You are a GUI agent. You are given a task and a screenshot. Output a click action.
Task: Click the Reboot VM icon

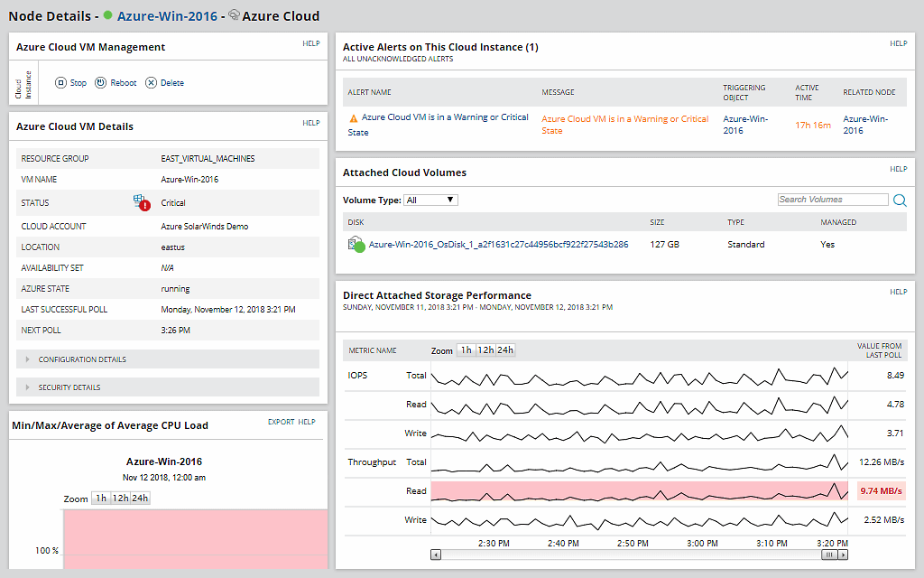point(101,83)
